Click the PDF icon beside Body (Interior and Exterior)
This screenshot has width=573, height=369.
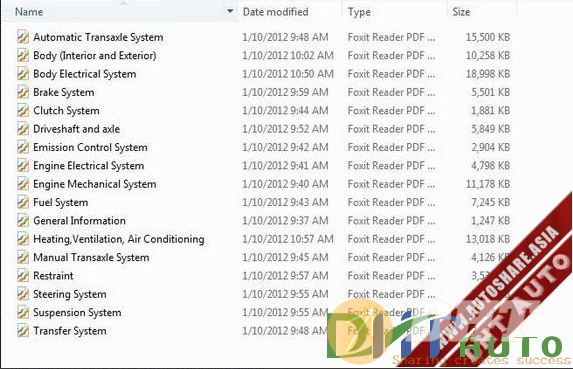click(x=23, y=55)
